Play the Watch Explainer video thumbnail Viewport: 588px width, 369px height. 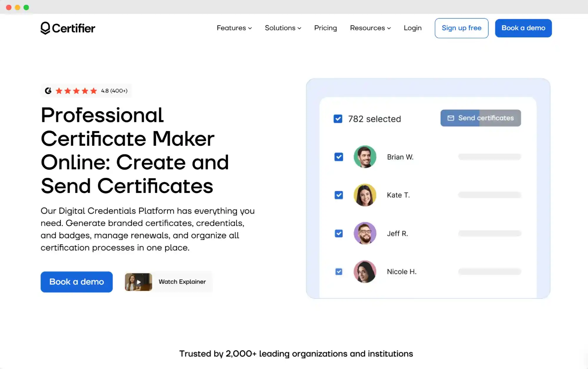pos(138,282)
